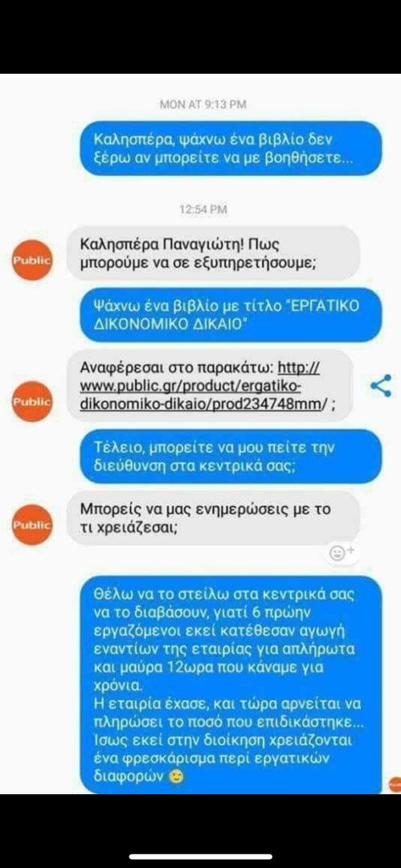Select the "Καλησπέρα, ψάχνω ένα βιβλίο" message bubble
Viewport: 401px width, 868px height.
point(229,148)
